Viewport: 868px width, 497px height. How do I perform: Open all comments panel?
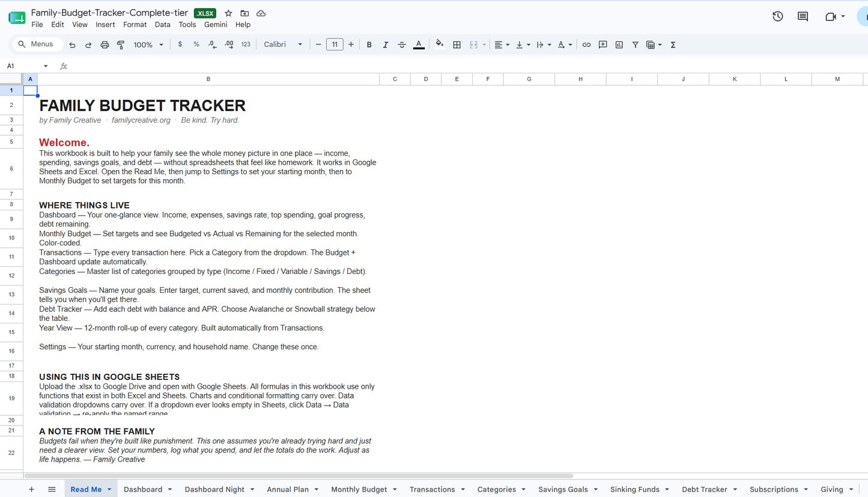(803, 16)
